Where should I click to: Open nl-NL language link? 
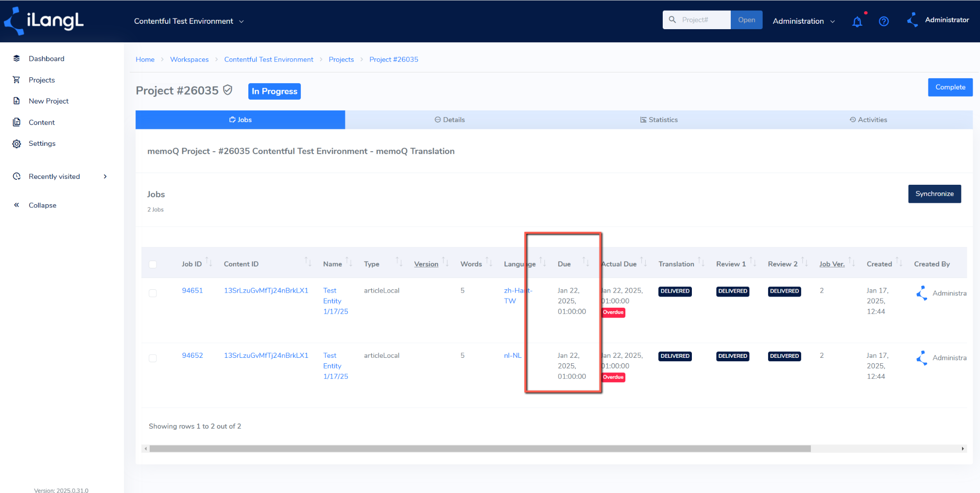[x=513, y=355]
